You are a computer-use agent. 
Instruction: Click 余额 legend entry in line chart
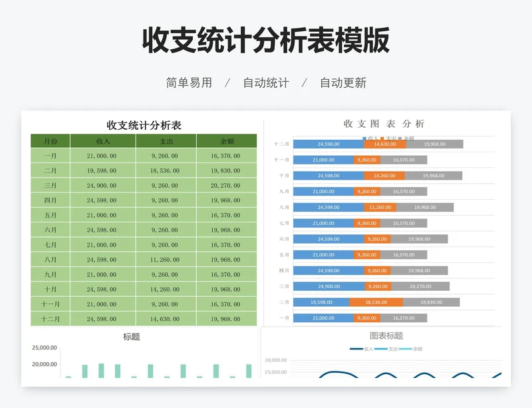pyautogui.click(x=410, y=349)
